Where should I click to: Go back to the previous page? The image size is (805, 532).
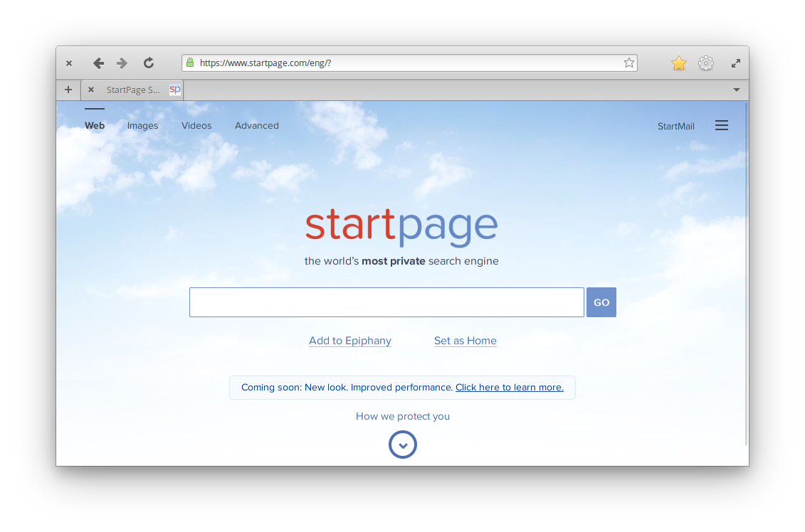[x=98, y=63]
